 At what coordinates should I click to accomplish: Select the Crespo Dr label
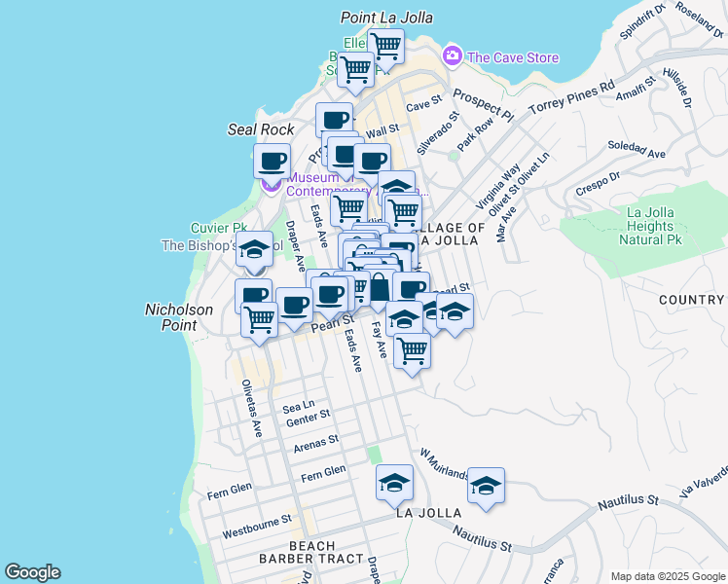coord(598,184)
